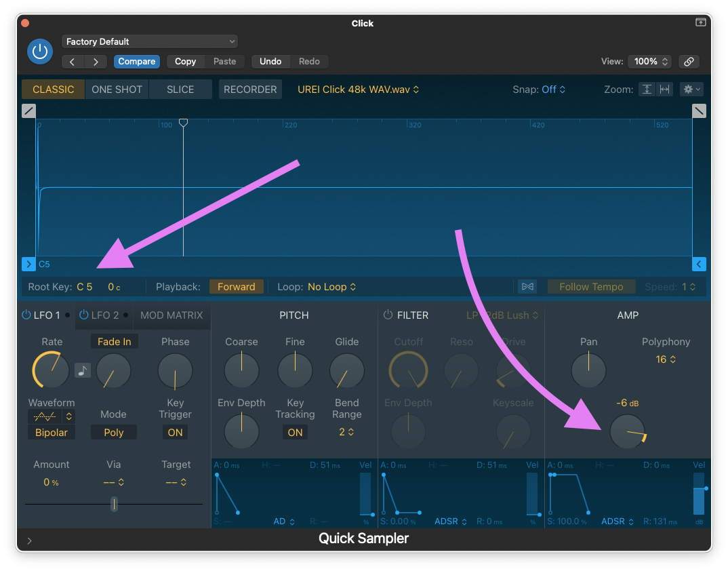This screenshot has height=571, width=728.
Task: Toggle the LFO Key Trigger ON button
Action: pyautogui.click(x=175, y=433)
